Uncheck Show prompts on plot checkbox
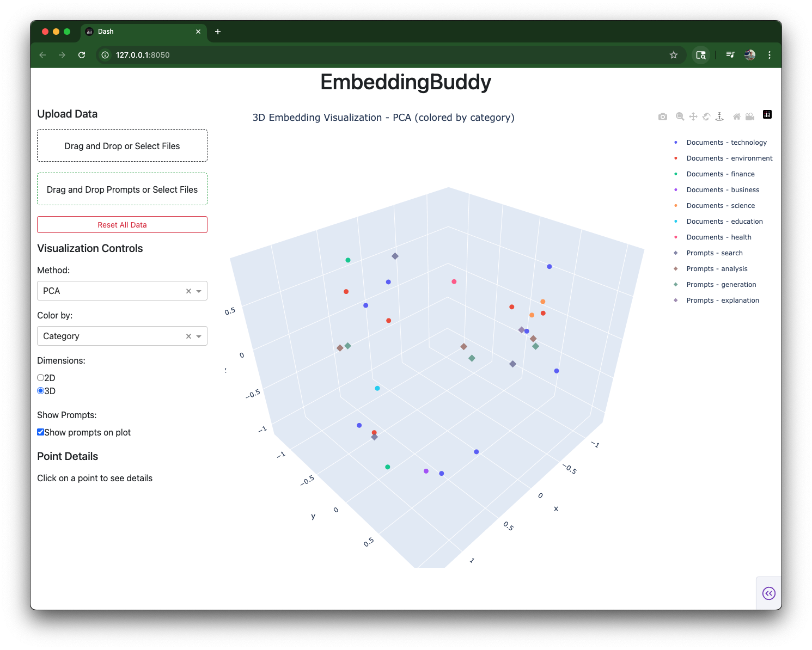The image size is (812, 650). point(41,432)
